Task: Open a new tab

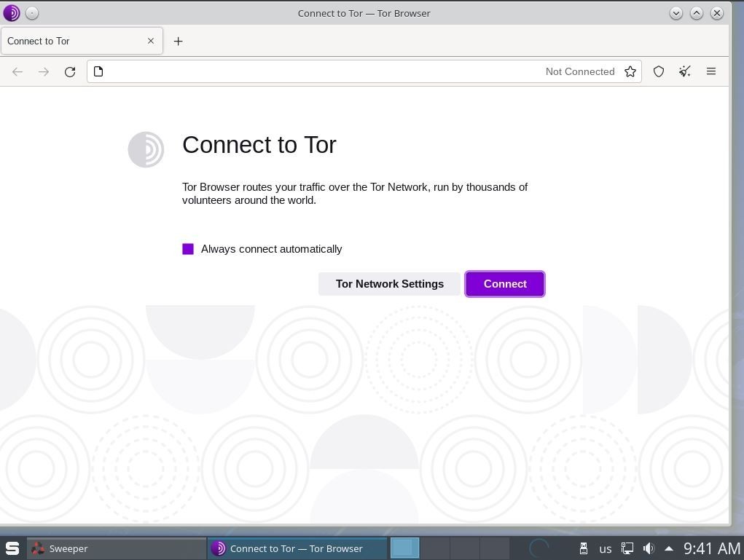Action: [x=178, y=42]
